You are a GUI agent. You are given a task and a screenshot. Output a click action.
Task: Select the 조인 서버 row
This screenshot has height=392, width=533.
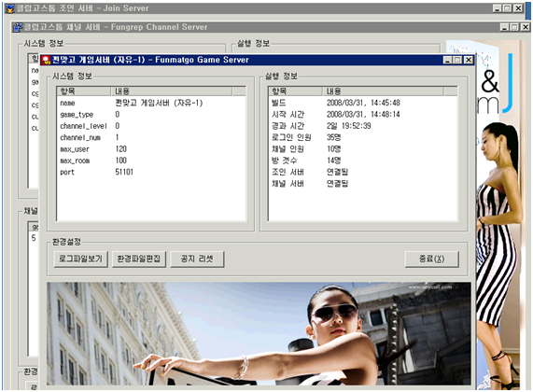coord(363,173)
